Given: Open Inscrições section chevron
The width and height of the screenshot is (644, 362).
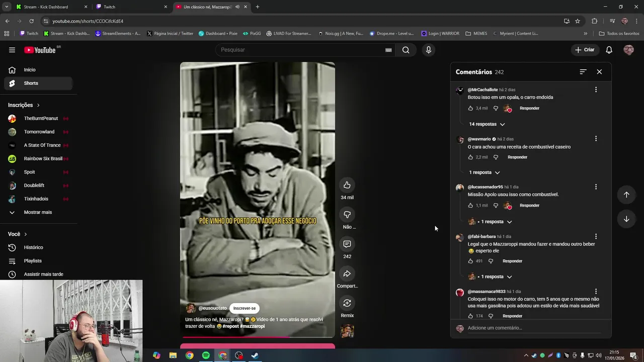Looking at the screenshot, I should point(38,105).
